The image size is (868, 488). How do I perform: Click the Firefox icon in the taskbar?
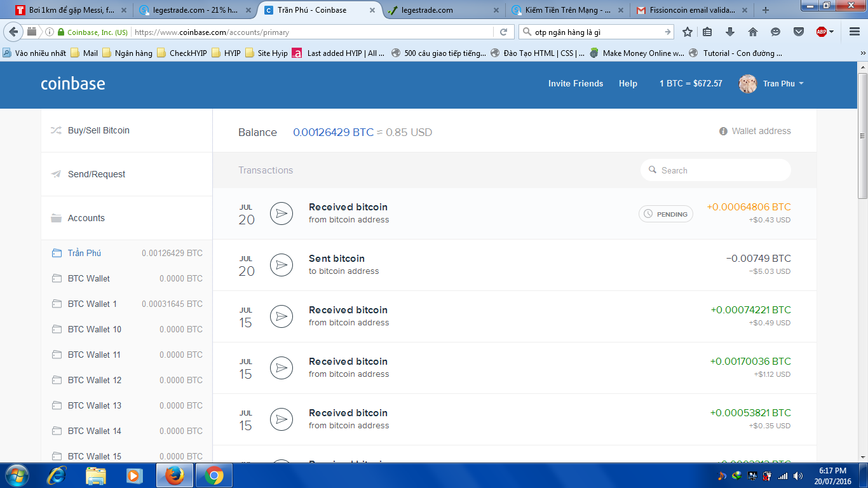(x=175, y=475)
